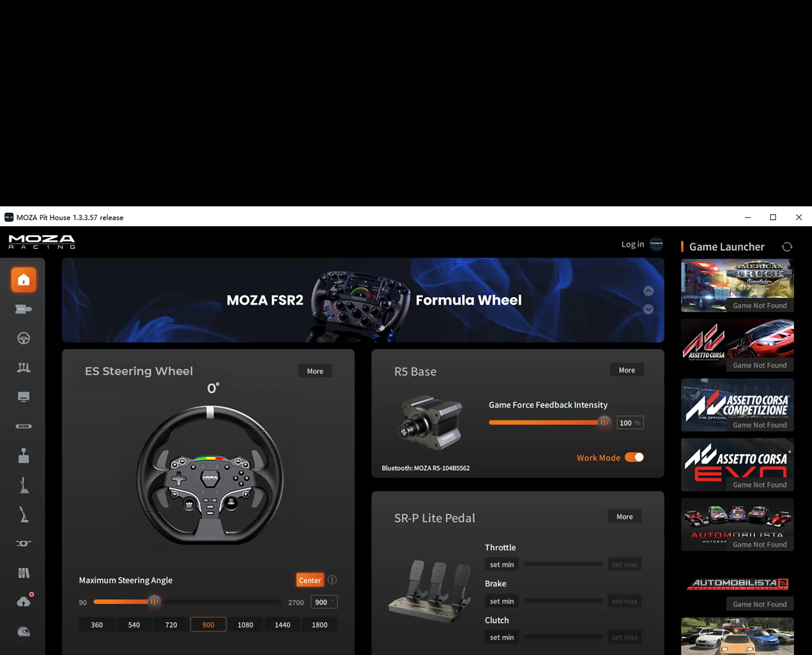Set Clutch min
812x655 pixels.
(x=502, y=637)
